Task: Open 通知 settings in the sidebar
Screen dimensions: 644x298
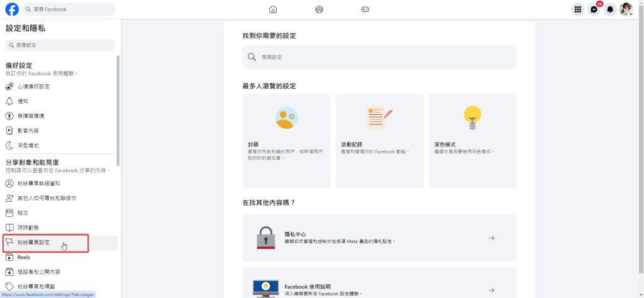Action: [23, 101]
